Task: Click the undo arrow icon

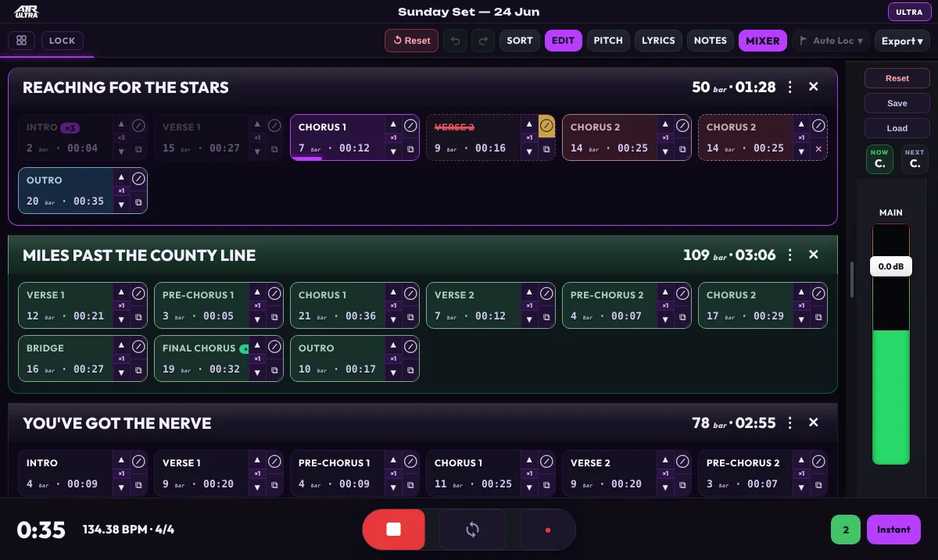Action: click(455, 41)
